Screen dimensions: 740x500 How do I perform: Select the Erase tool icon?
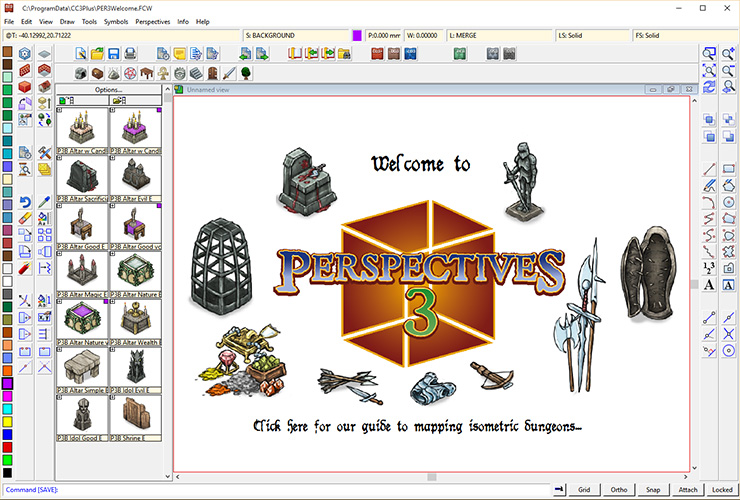(x=25, y=218)
